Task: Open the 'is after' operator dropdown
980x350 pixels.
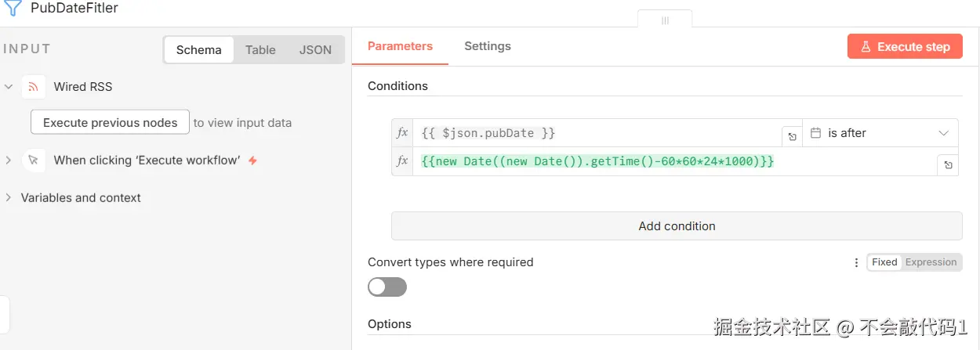Action: point(880,133)
